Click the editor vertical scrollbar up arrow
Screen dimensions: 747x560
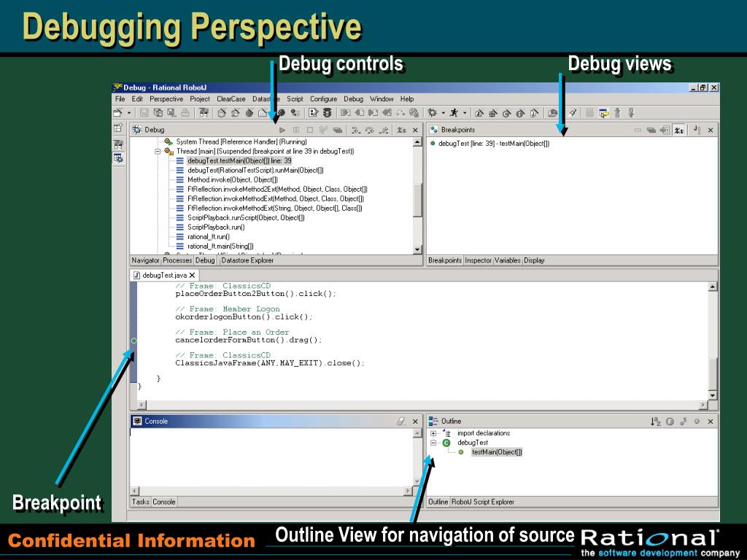pyautogui.click(x=713, y=287)
